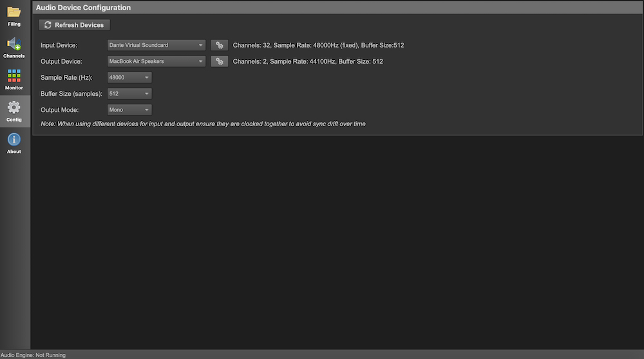This screenshot has height=359, width=644.
Task: Click the Refresh Devices button
Action: (x=74, y=25)
